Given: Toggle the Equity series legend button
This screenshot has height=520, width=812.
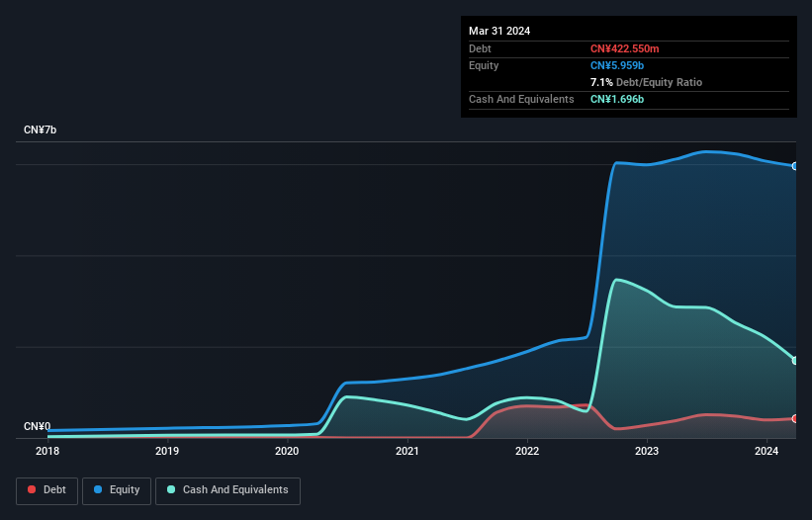Looking at the screenshot, I should pos(117,490).
